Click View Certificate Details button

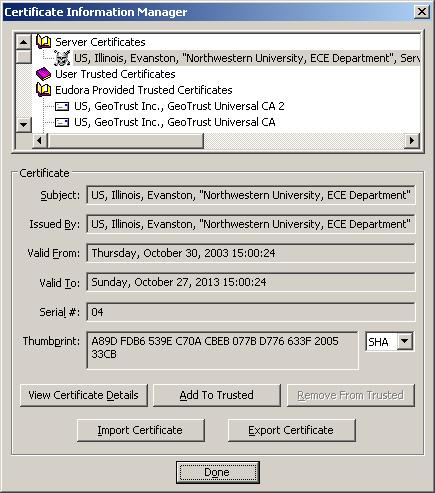click(x=84, y=395)
